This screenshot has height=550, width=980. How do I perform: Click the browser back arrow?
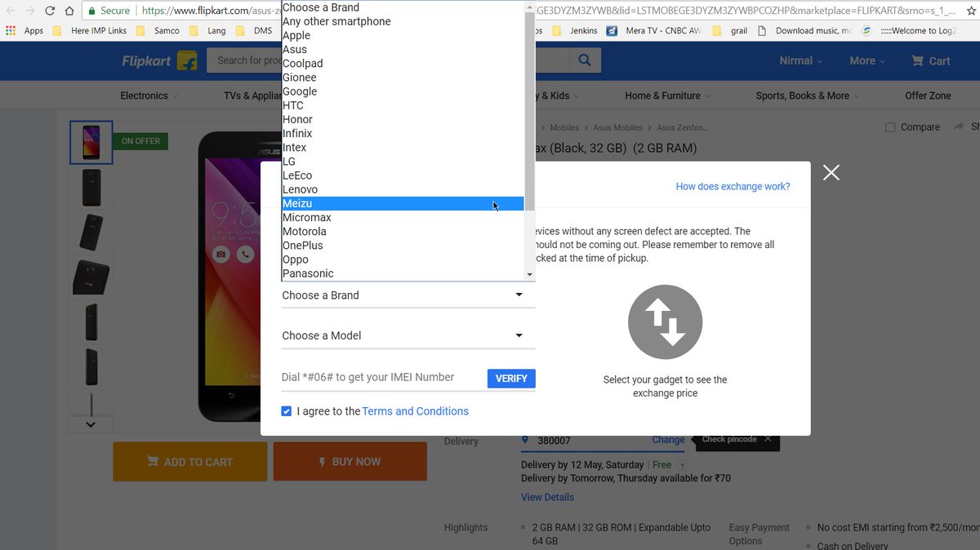[10, 11]
